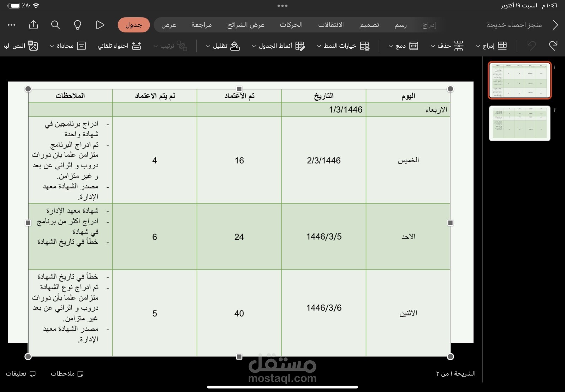Tap the autofit icon (احتواء تلقائي)
This screenshot has height=392, width=565.
pyautogui.click(x=137, y=46)
